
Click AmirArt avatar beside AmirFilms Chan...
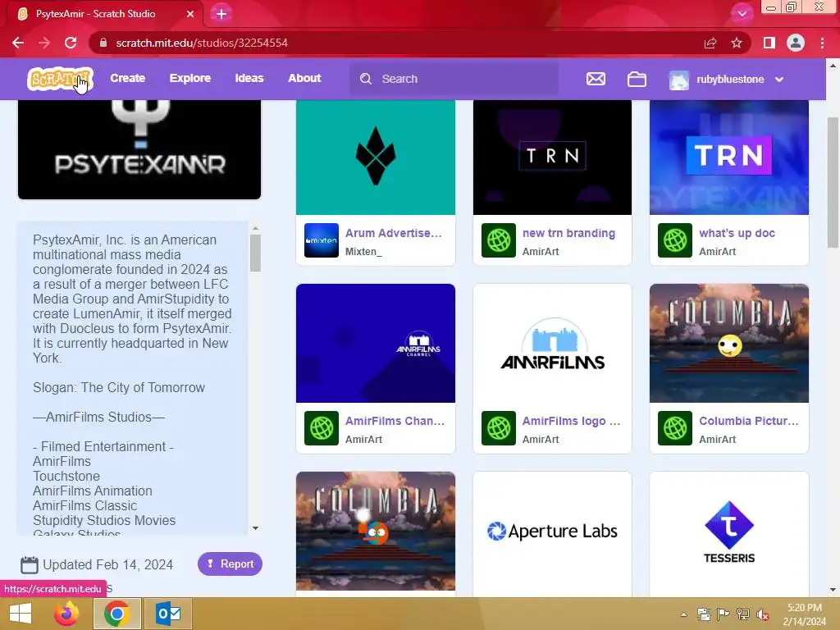click(x=322, y=428)
